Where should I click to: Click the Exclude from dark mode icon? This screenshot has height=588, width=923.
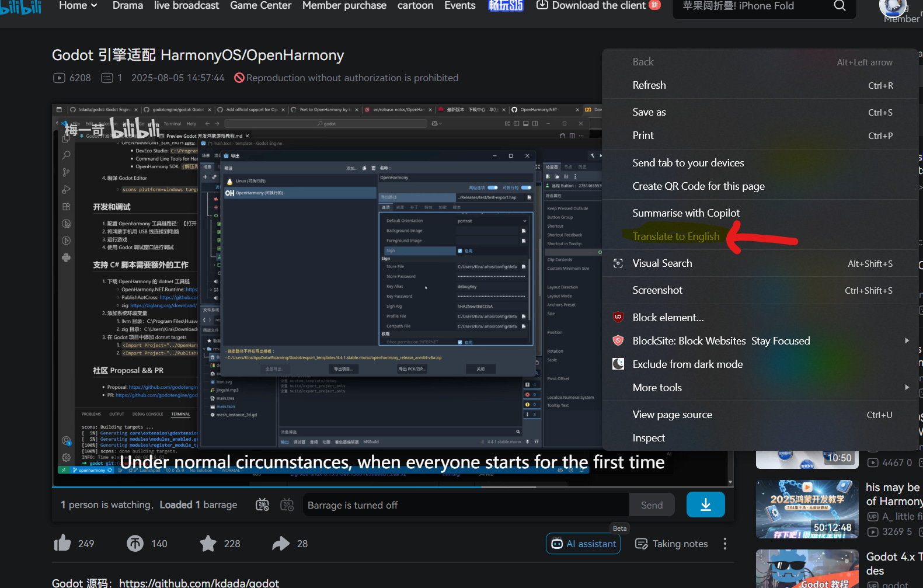618,364
